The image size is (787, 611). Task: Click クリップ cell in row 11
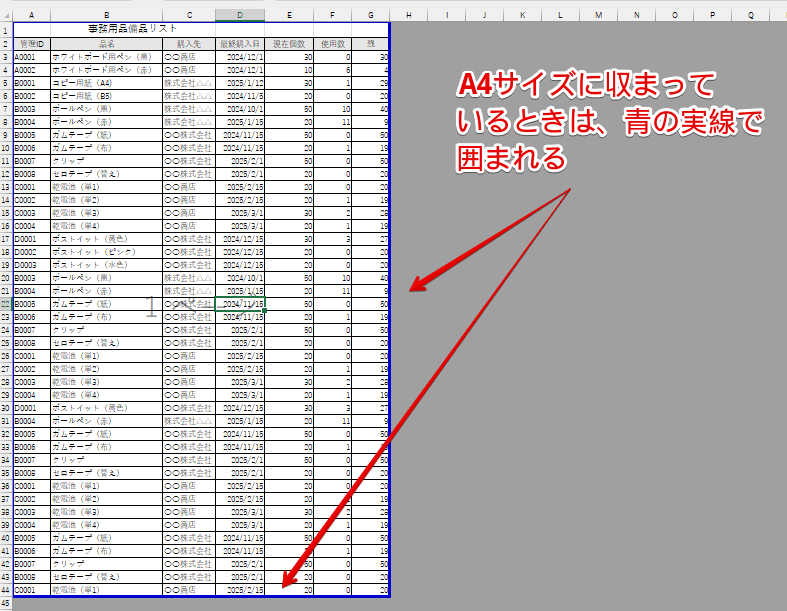pyautogui.click(x=106, y=161)
